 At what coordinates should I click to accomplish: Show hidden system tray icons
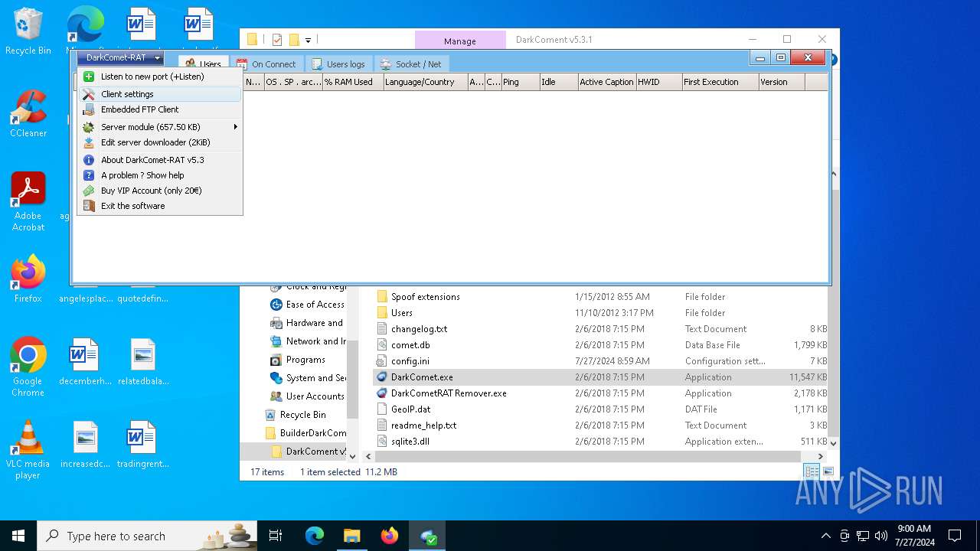click(x=825, y=536)
